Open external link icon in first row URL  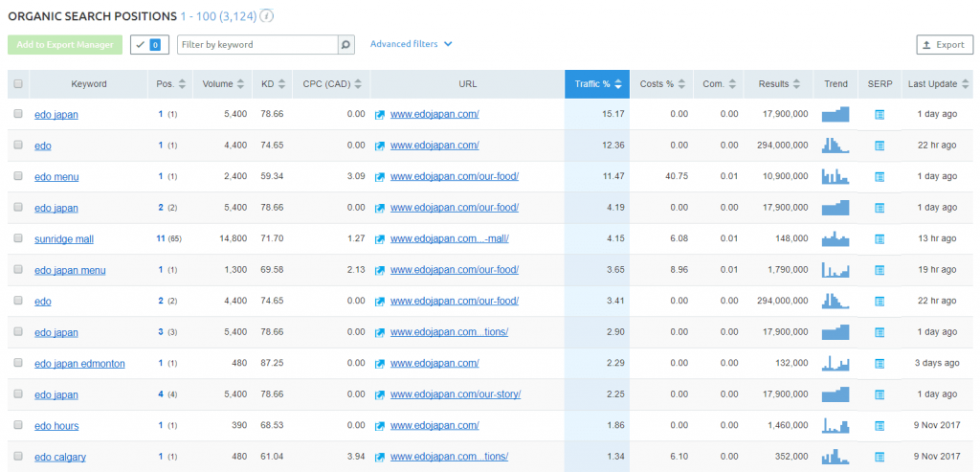[x=380, y=115]
